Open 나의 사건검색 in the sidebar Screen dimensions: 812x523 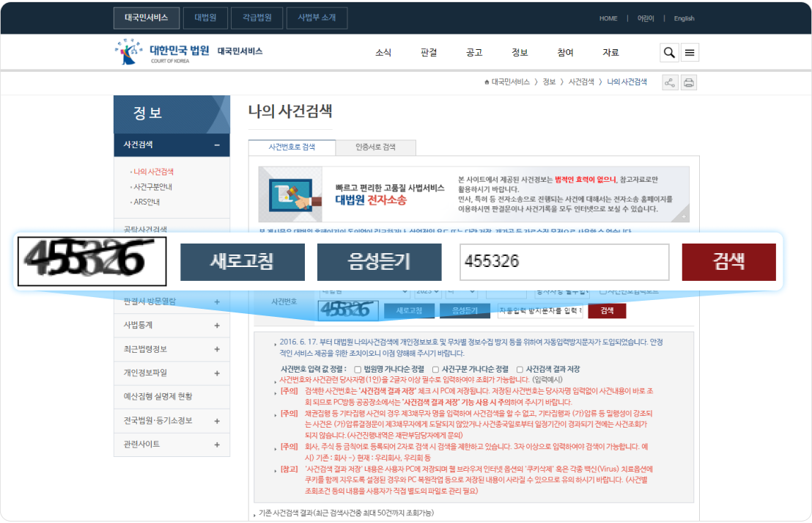153,172
